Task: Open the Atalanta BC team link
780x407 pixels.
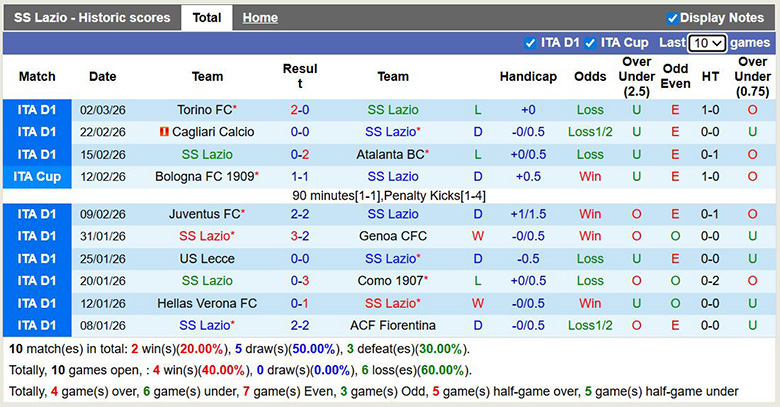Action: pos(389,154)
